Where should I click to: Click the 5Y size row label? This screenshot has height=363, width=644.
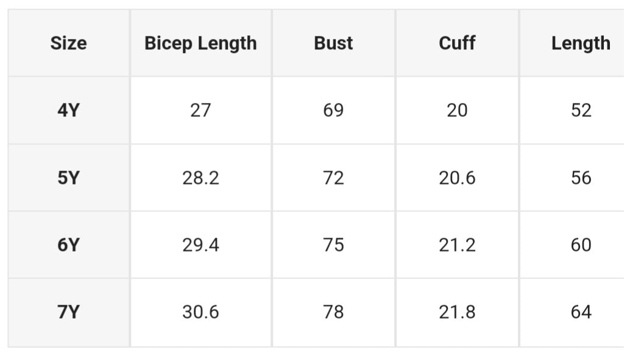click(x=68, y=178)
